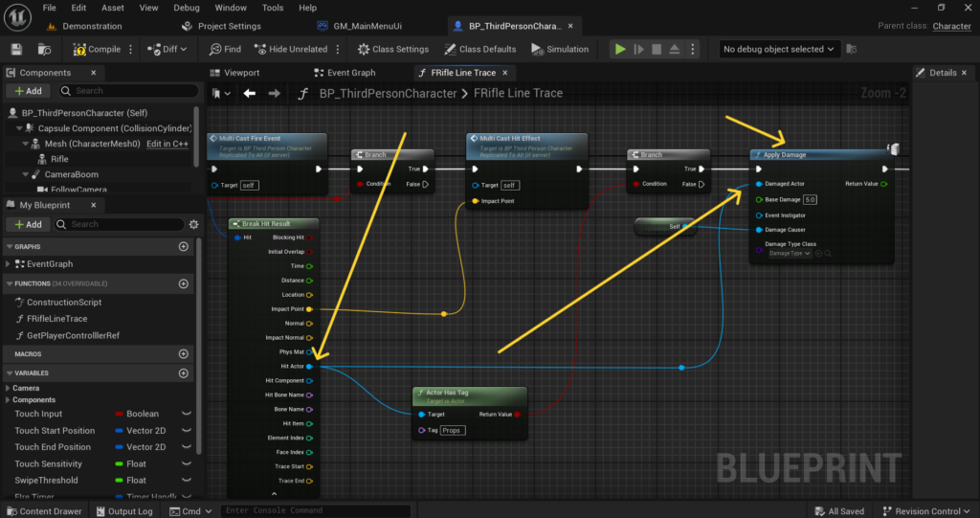This screenshot has height=518, width=980.
Task: Add a new variable with plus icon
Action: (x=183, y=372)
